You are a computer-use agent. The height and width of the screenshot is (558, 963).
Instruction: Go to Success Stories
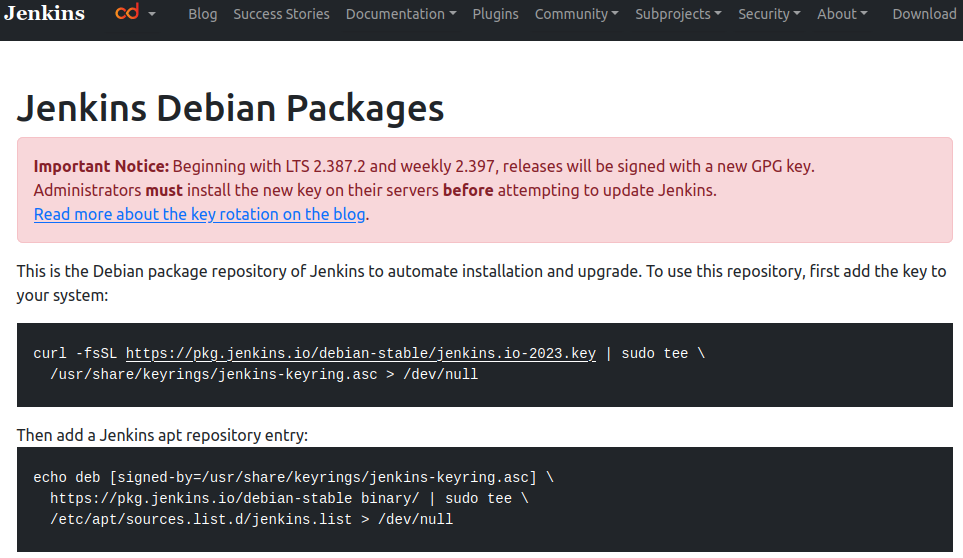(x=281, y=14)
